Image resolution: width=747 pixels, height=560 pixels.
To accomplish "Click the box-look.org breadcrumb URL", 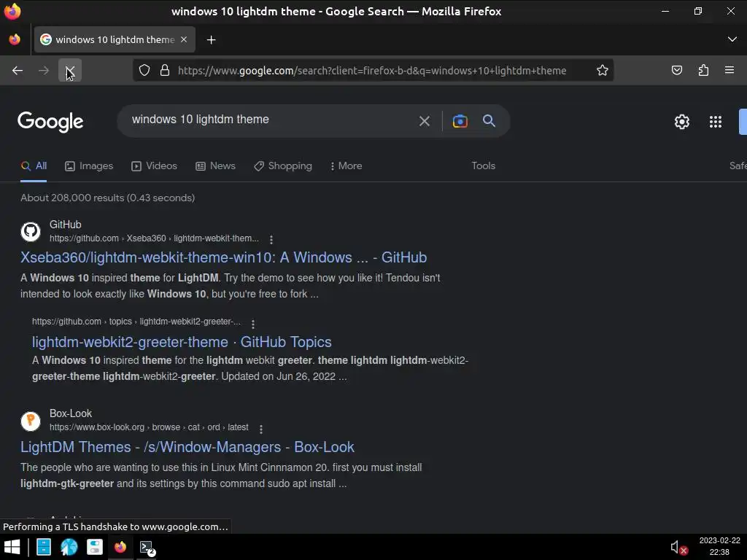I will tap(149, 427).
